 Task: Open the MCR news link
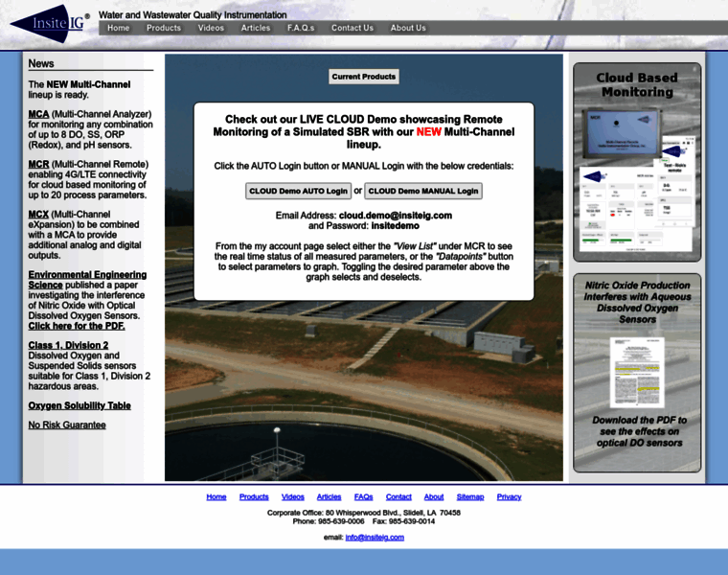(38, 165)
